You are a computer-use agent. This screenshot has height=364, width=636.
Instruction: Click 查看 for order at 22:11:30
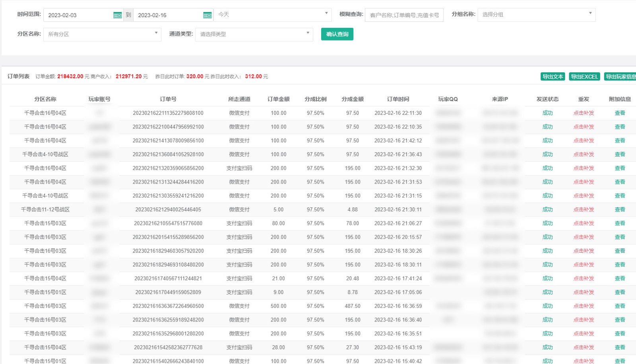click(x=620, y=113)
